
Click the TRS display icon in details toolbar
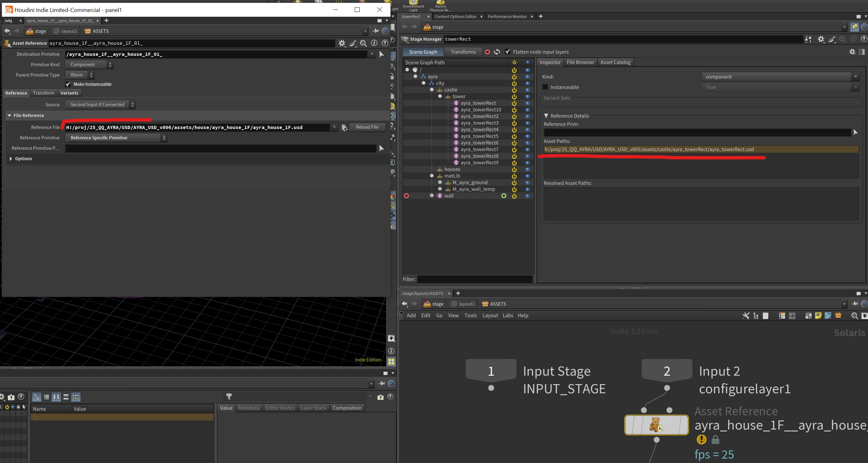click(76, 397)
